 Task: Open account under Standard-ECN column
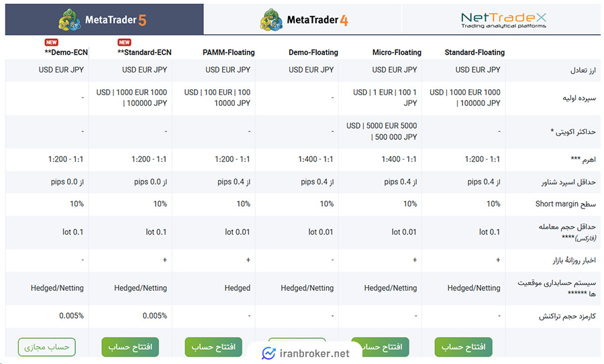(130, 347)
